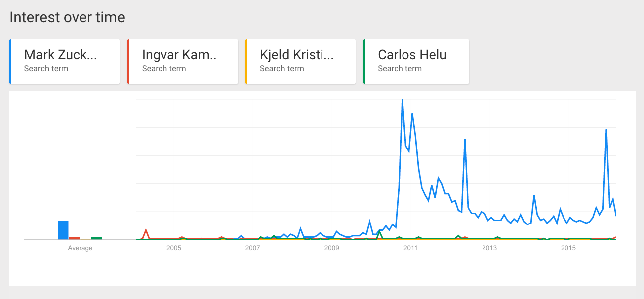Screen dimensions: 644x299
Task: Click the Interest over time heading
Action: tap(68, 18)
